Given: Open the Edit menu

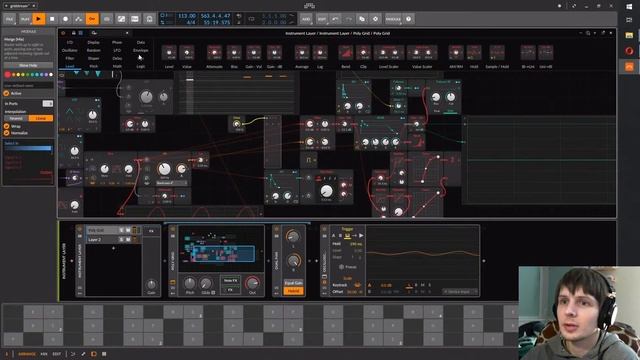Looking at the screenshot, I should click(322, 19).
